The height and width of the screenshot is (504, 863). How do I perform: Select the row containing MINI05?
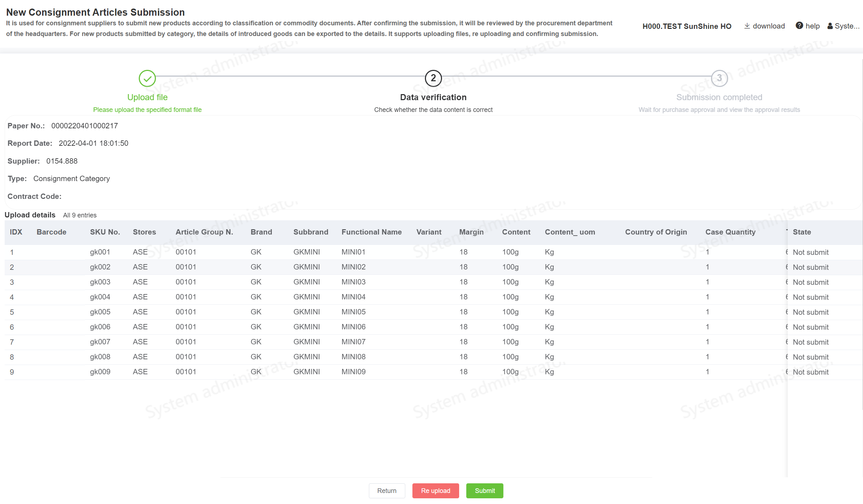tap(353, 312)
